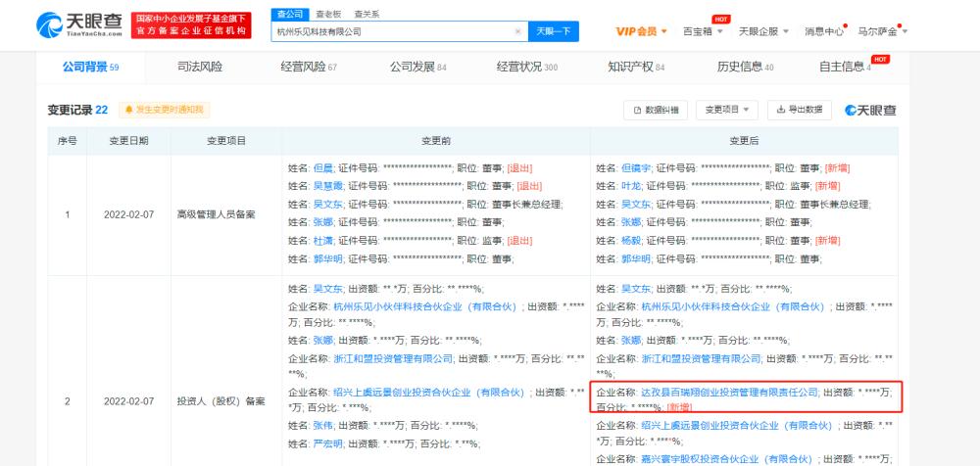Switch to the 公司发展 tab
The image size is (980, 466).
418,68
